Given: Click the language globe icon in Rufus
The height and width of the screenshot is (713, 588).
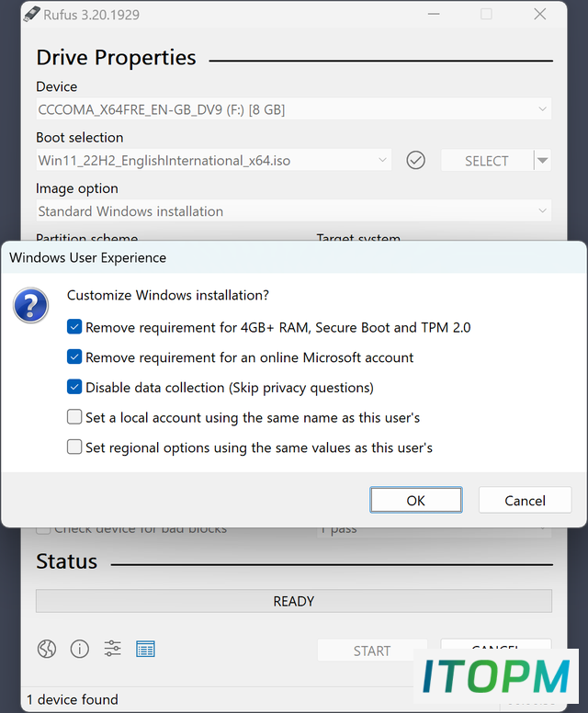Looking at the screenshot, I should [46, 649].
